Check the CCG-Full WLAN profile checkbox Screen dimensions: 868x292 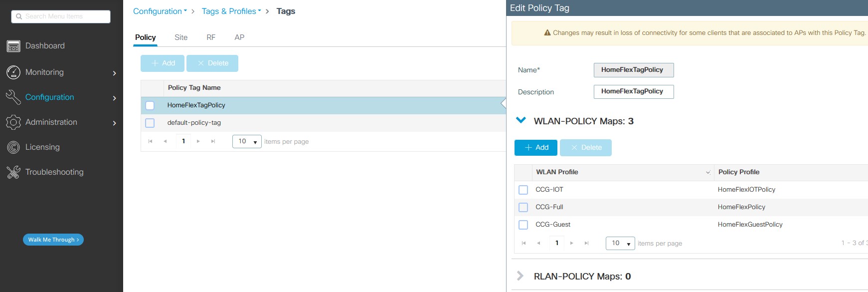[x=523, y=207]
